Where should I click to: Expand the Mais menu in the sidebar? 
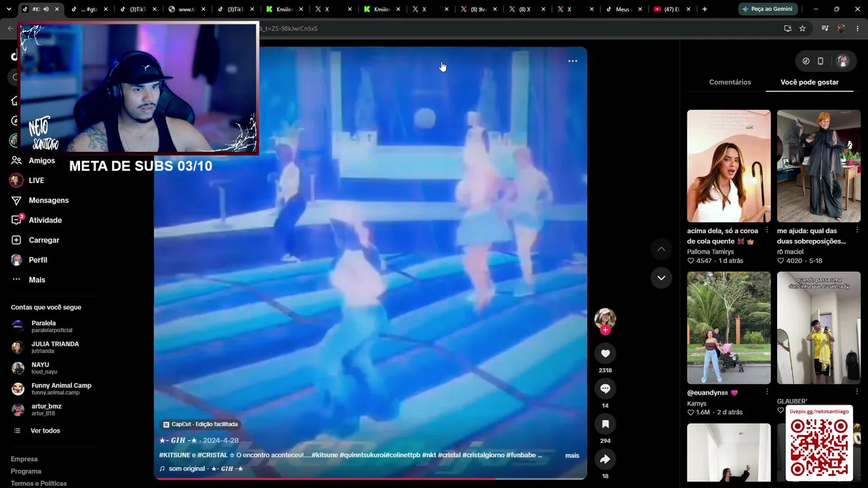[28, 280]
